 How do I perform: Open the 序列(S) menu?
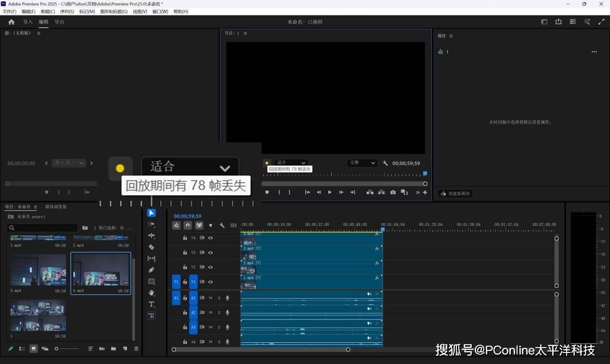point(67,12)
